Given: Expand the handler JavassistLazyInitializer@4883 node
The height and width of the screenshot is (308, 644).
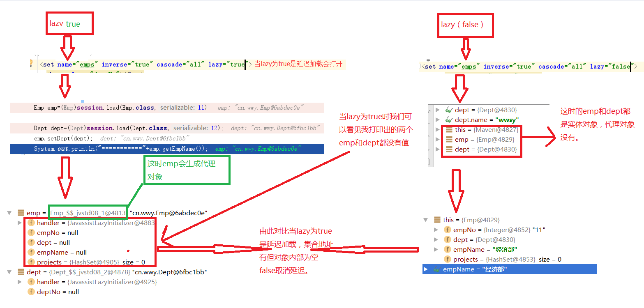Looking at the screenshot, I should pos(19,223).
